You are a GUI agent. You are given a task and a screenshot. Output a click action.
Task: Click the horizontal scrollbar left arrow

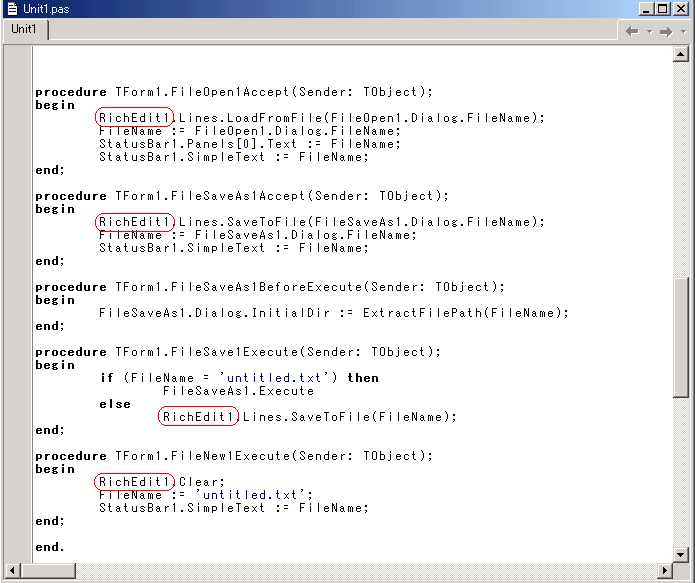(12, 570)
